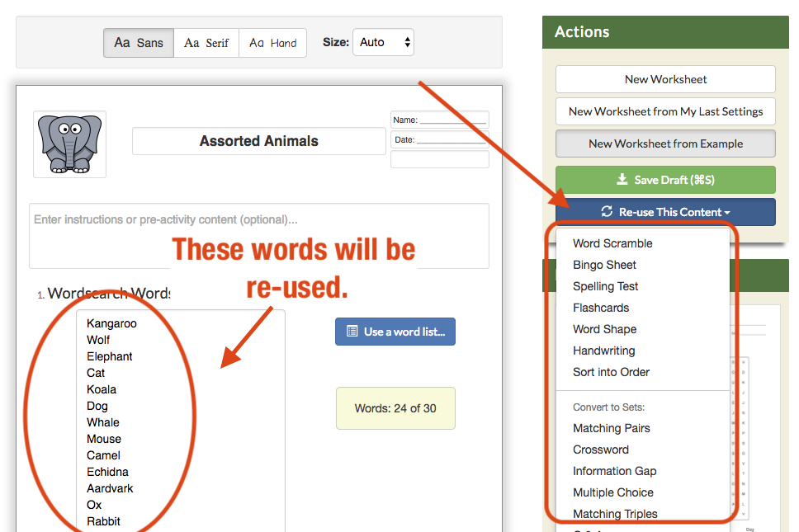Click the refresh icon on Re-use This Content
The image size is (799, 532).
point(607,211)
